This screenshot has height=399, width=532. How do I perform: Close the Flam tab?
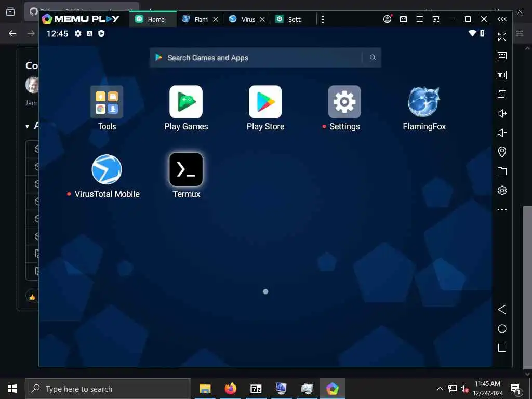pos(216,19)
